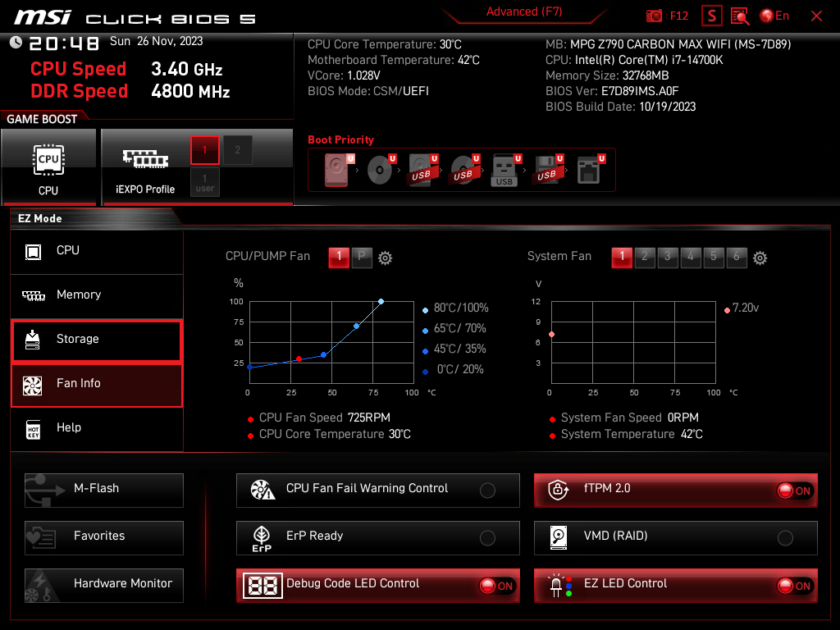Click the EZ LED lamp icon

coord(559,586)
